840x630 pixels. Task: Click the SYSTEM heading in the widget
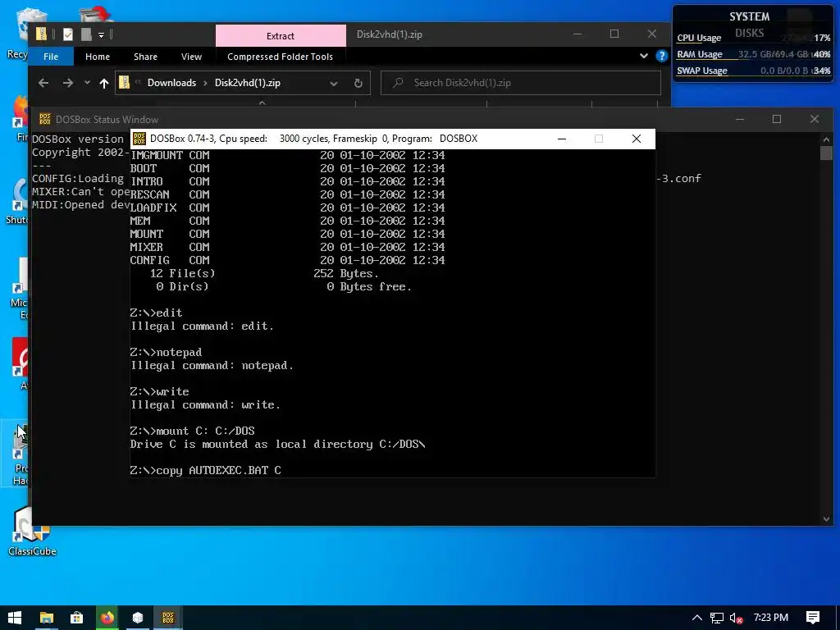750,16
